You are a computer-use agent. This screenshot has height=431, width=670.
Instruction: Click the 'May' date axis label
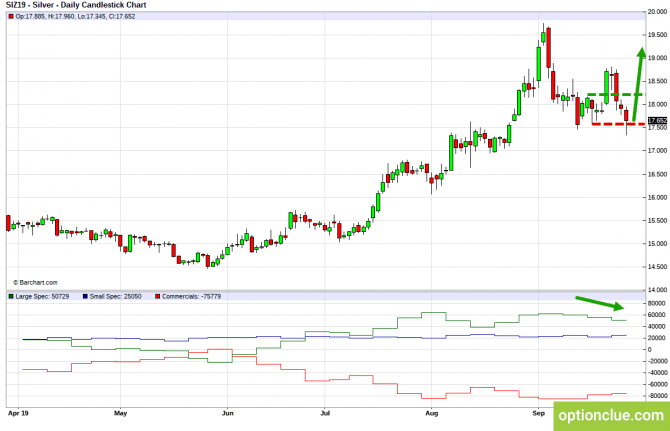coord(120,413)
